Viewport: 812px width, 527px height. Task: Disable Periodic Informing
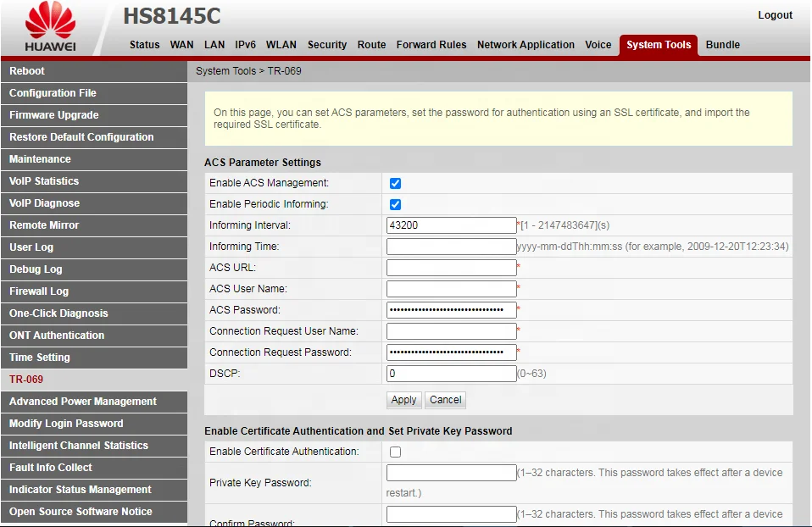tap(394, 203)
